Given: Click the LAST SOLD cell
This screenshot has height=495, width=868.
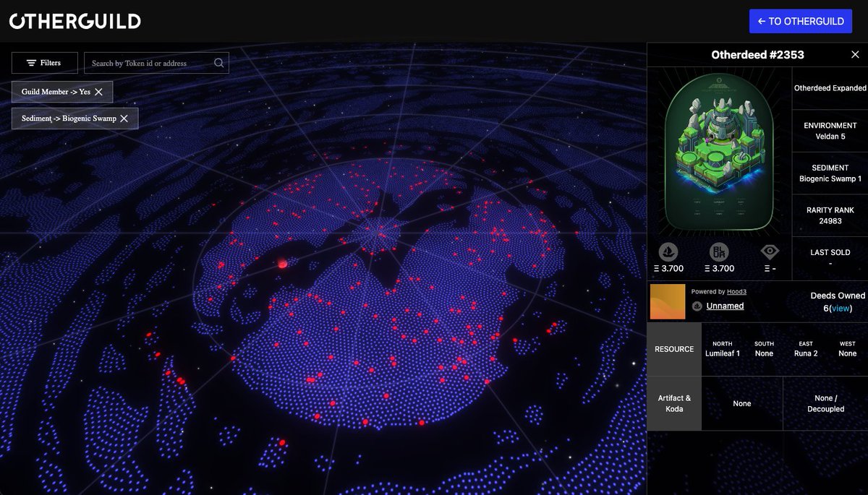Looking at the screenshot, I should click(x=830, y=258).
